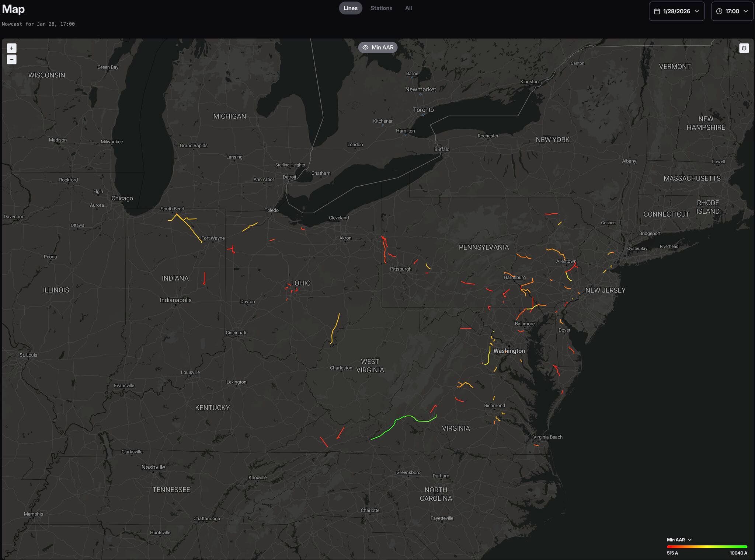The image size is (755, 560).
Task: Click the Nashville city label
Action: (x=153, y=467)
